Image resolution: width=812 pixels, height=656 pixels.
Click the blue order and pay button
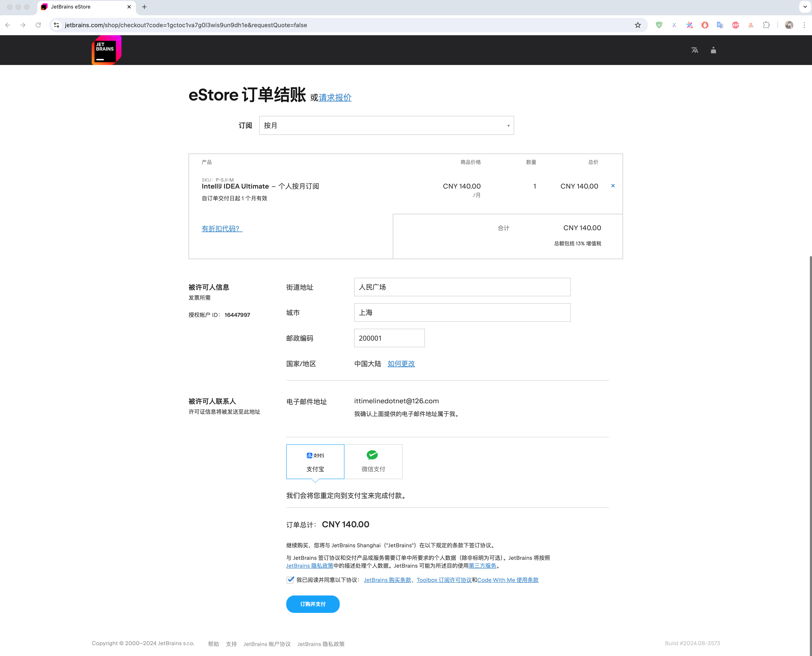coord(313,604)
